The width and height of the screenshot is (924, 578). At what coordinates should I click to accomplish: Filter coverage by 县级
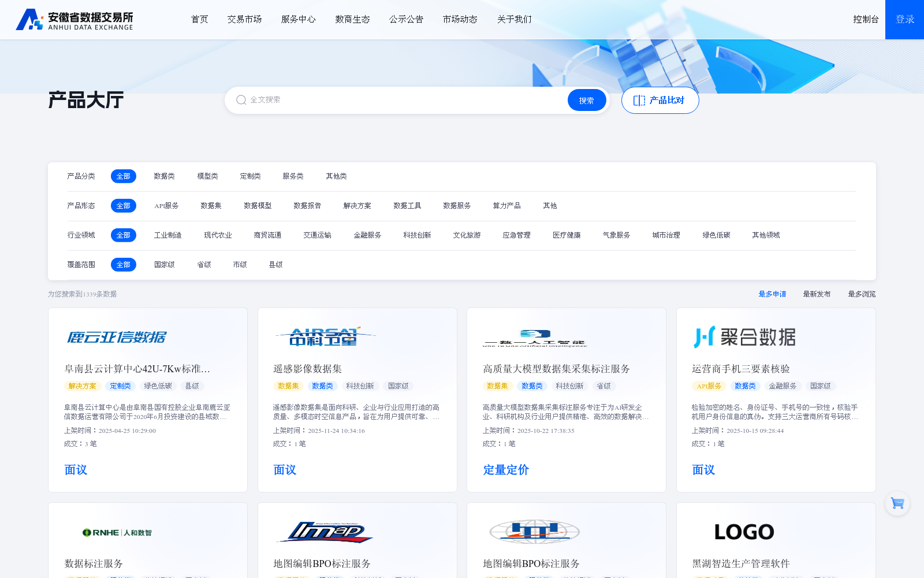(275, 265)
